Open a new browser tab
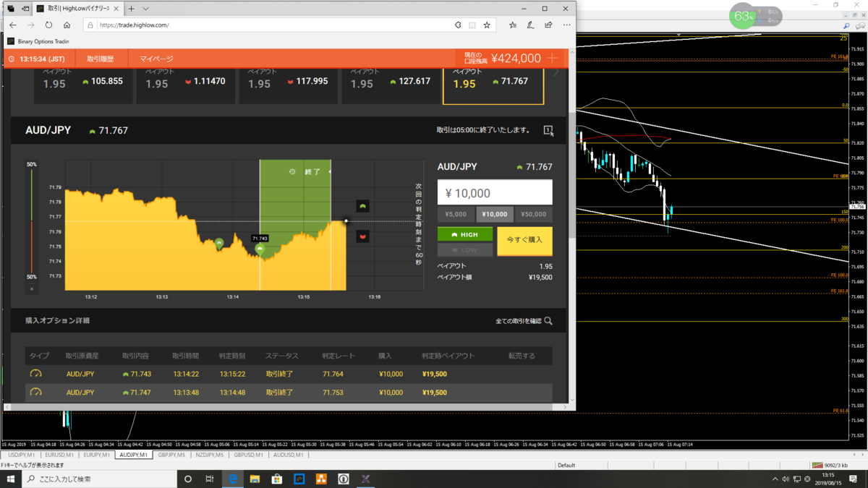The width and height of the screenshot is (868, 488). (x=131, y=9)
